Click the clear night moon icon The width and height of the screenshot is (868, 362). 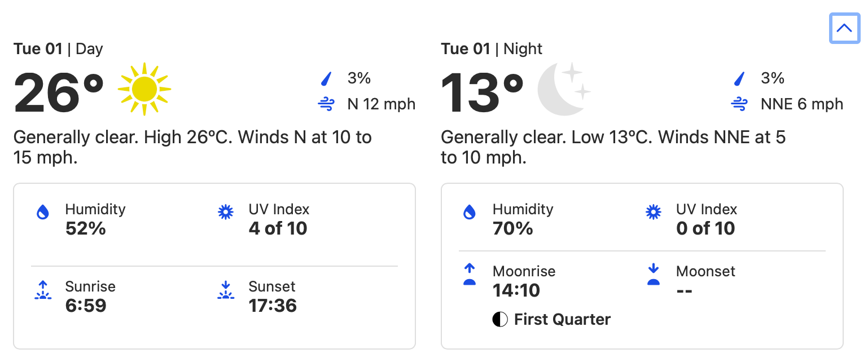click(564, 89)
